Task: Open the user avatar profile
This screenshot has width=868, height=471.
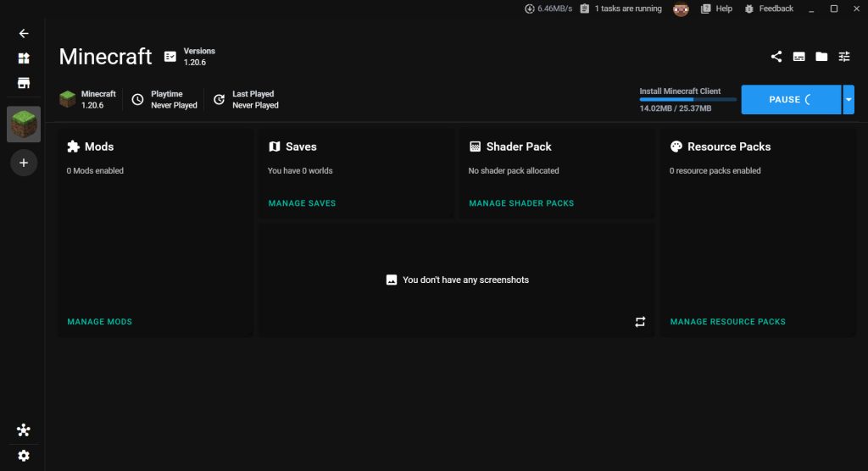Action: tap(681, 8)
